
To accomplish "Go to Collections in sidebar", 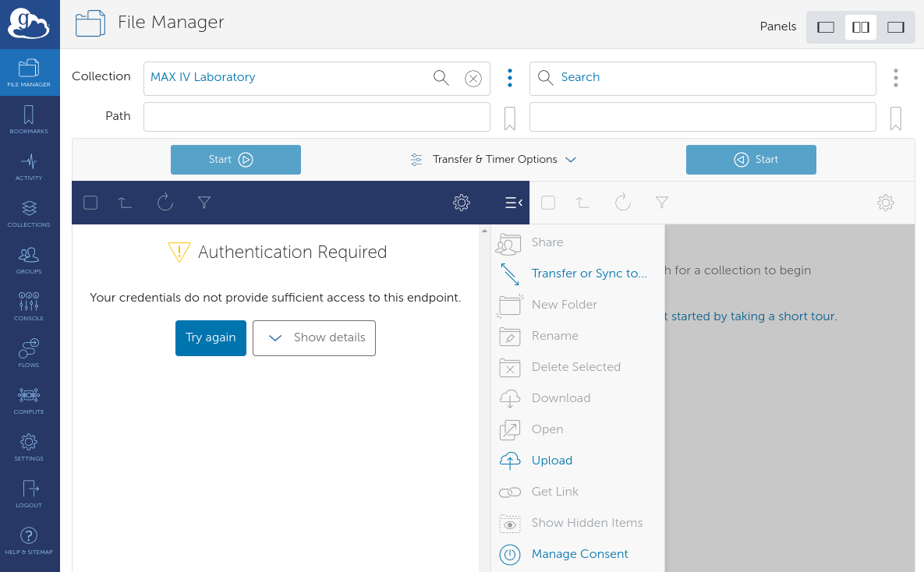I will tap(29, 213).
